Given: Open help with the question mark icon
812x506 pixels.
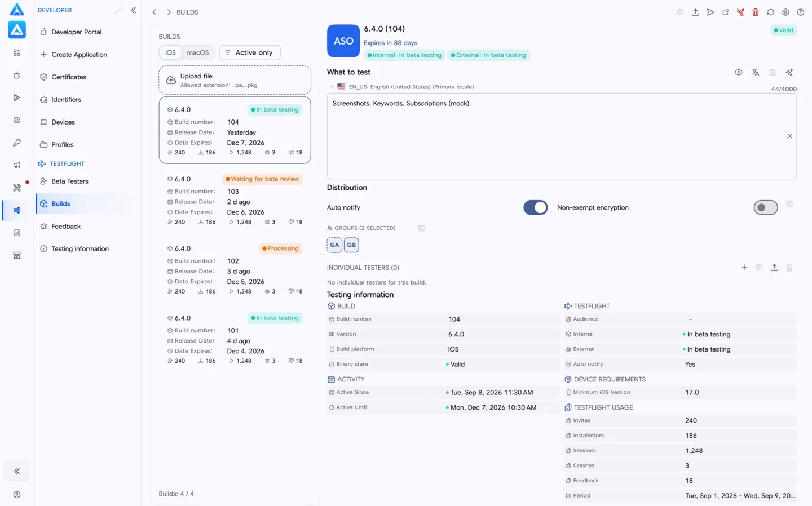Looking at the screenshot, I should [801, 12].
